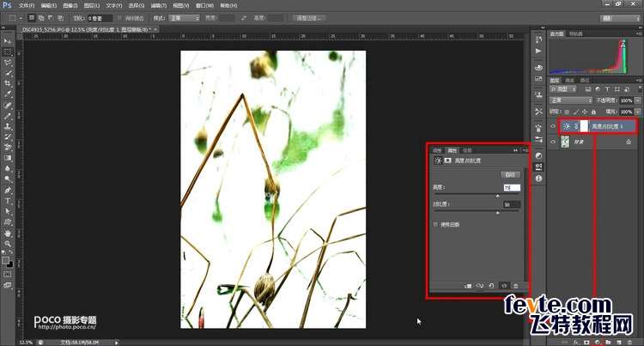
Task: Select the Brush tool
Action: click(8, 116)
